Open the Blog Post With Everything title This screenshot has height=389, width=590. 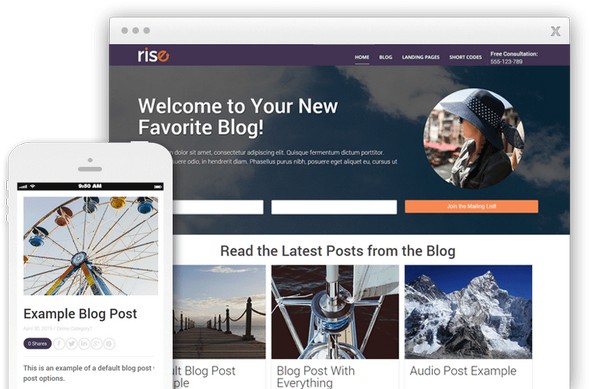pos(315,377)
